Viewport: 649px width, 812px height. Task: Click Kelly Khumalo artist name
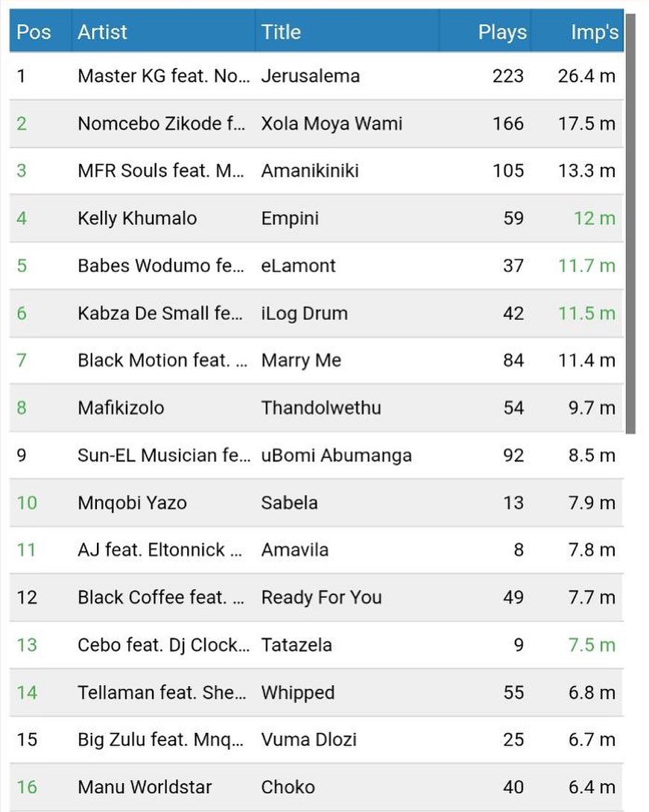tap(137, 218)
